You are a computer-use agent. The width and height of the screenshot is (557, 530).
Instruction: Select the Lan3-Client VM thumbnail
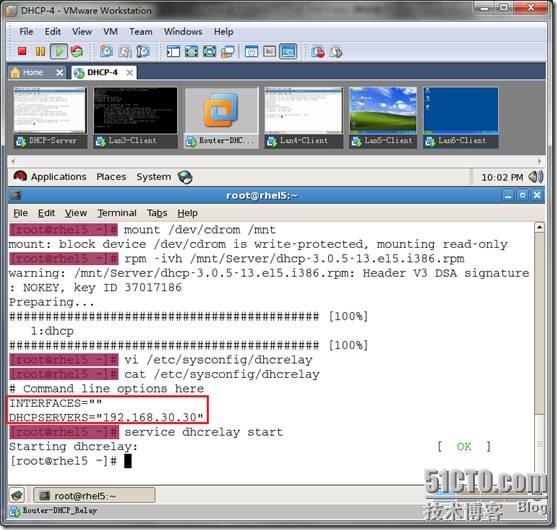[135, 117]
